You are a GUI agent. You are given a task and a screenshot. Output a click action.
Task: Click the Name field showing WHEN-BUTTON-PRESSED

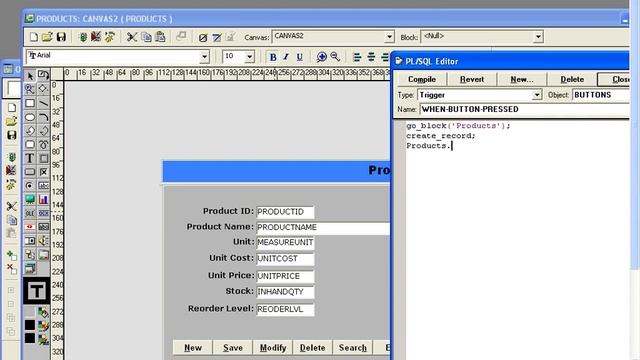[524, 109]
